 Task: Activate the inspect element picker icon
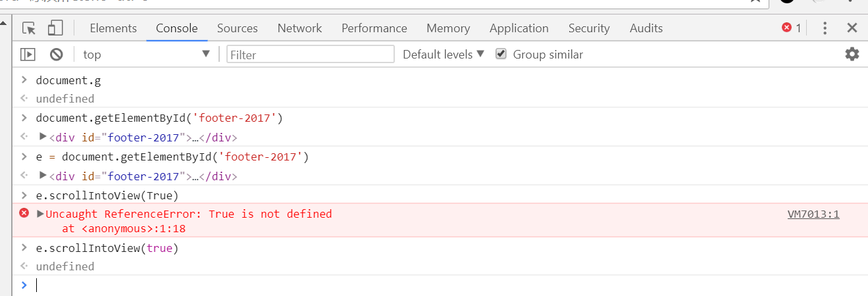pos(29,28)
